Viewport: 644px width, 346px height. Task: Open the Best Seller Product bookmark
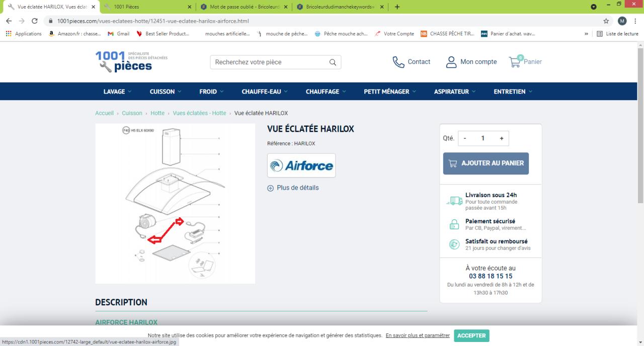tap(163, 34)
